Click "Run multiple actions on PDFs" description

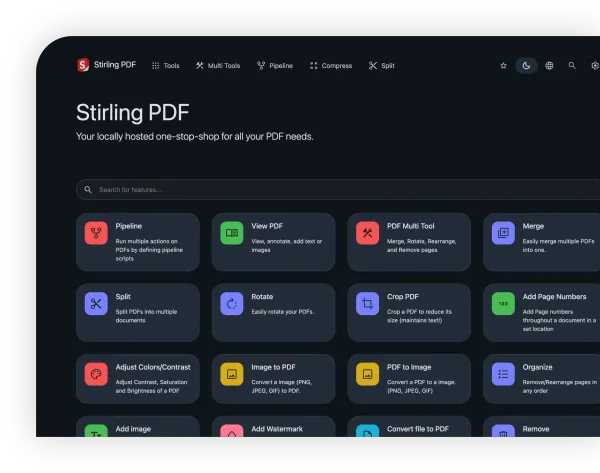coord(149,250)
